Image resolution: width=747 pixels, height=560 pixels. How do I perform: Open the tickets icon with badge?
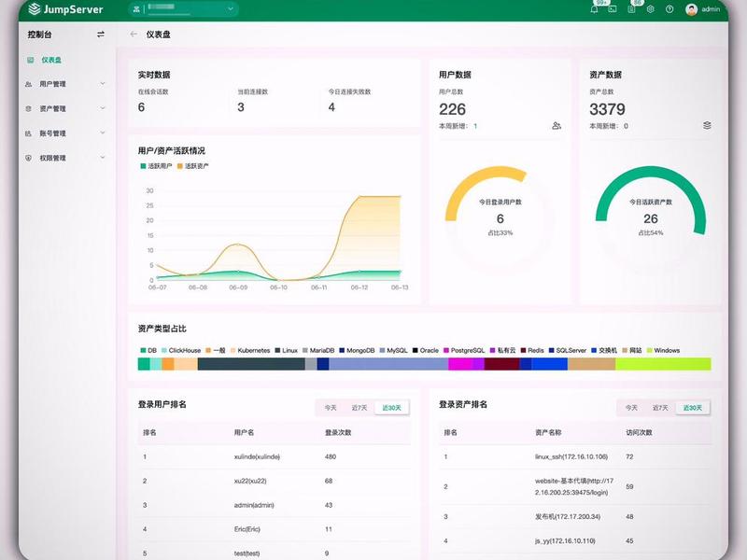(631, 9)
